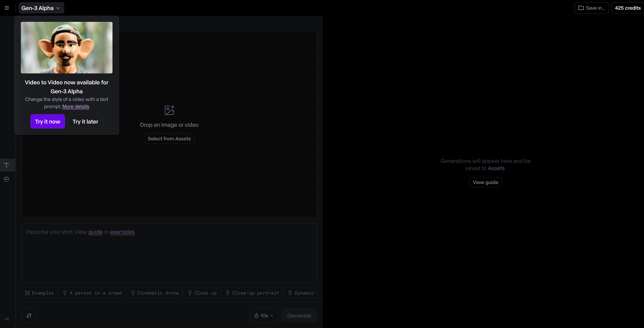Click the Try it now button
Image resolution: width=644 pixels, height=328 pixels.
coord(47,121)
